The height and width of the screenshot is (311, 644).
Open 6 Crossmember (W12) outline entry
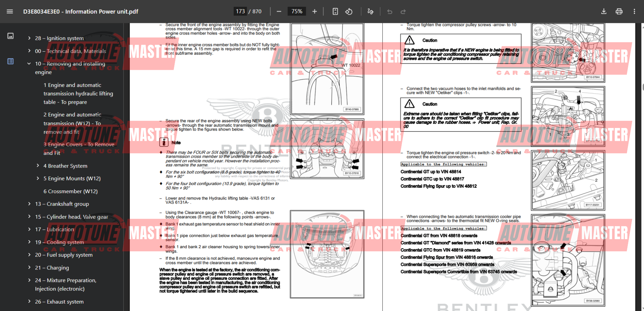tap(70, 191)
